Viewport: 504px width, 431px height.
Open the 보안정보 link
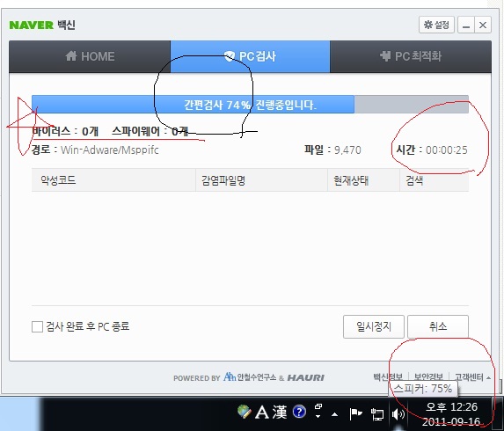[428, 376]
